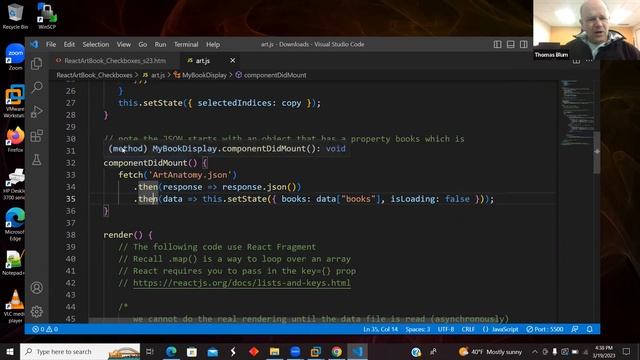Select the art.js editor tab

click(x=202, y=60)
